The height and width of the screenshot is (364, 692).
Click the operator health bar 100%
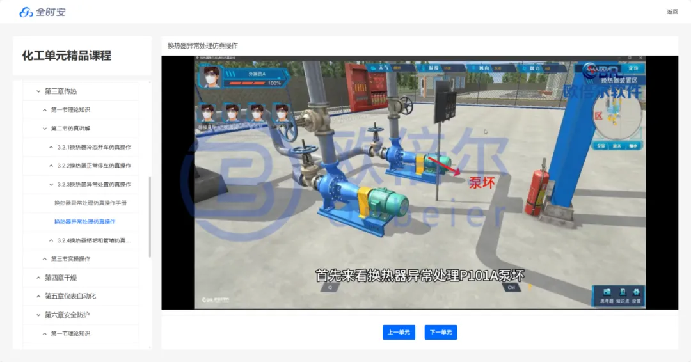pos(255,83)
